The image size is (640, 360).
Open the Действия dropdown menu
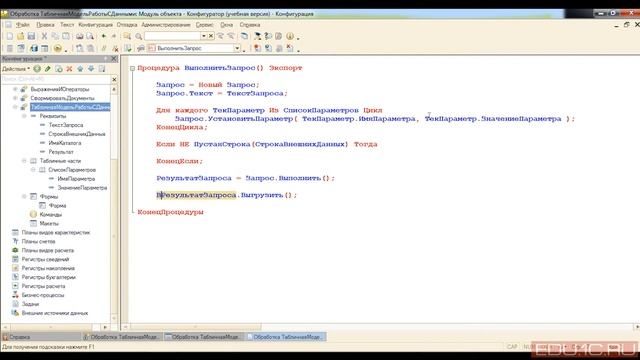pyautogui.click(x=16, y=69)
